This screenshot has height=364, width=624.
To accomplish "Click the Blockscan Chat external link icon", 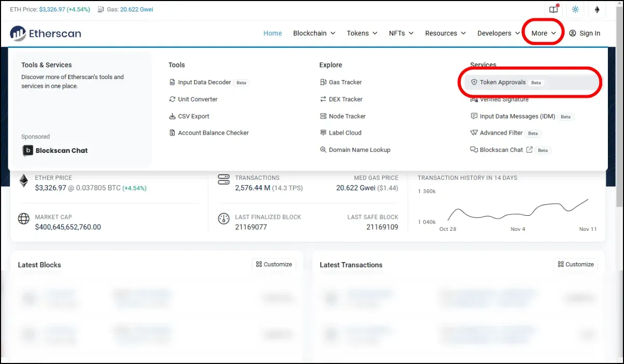I will coord(529,150).
